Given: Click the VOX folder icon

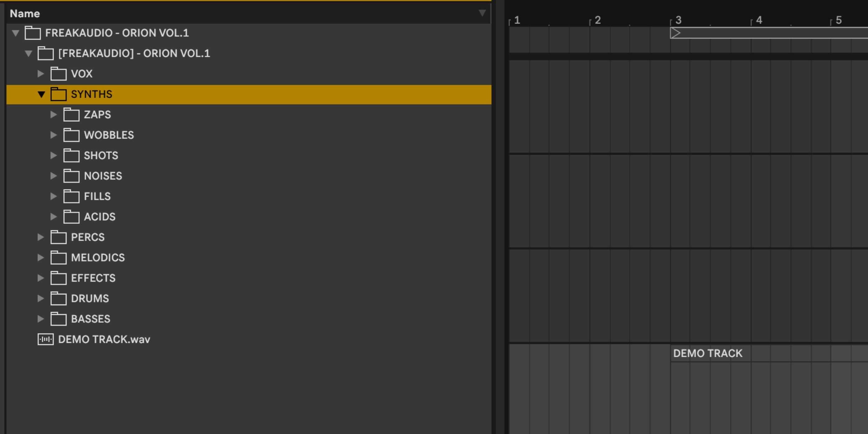Looking at the screenshot, I should [x=58, y=74].
